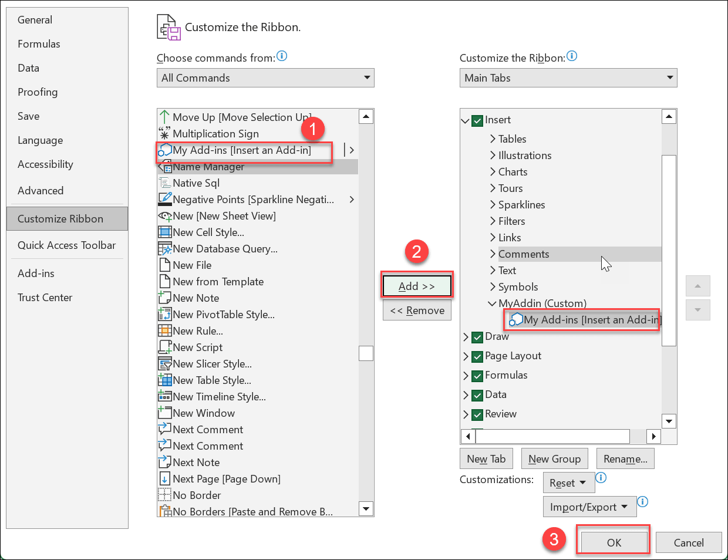This screenshot has width=728, height=560.
Task: Select the New PivotTable Style icon
Action: (166, 314)
